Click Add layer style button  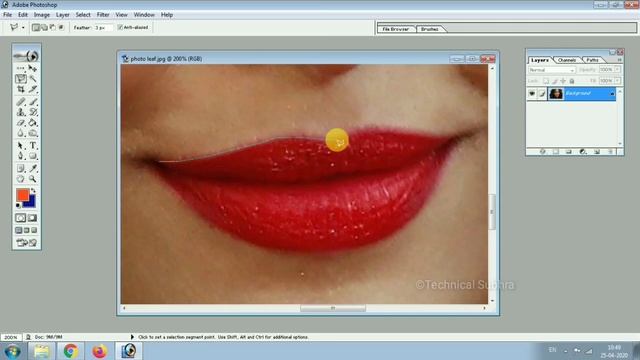coord(542,152)
